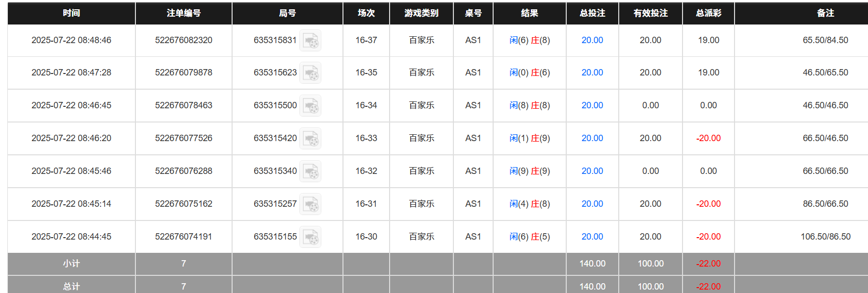Sort by the 时间 column header
The width and height of the screenshot is (868, 293).
(71, 13)
